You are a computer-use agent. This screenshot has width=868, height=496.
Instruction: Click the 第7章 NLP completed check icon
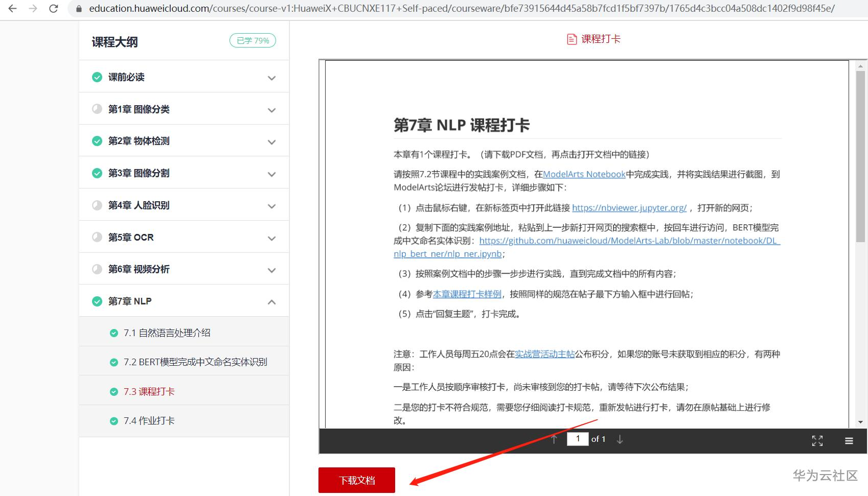(x=97, y=301)
